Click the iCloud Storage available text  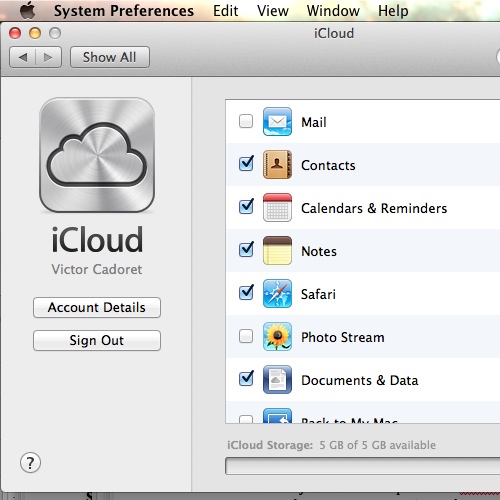pos(331,445)
